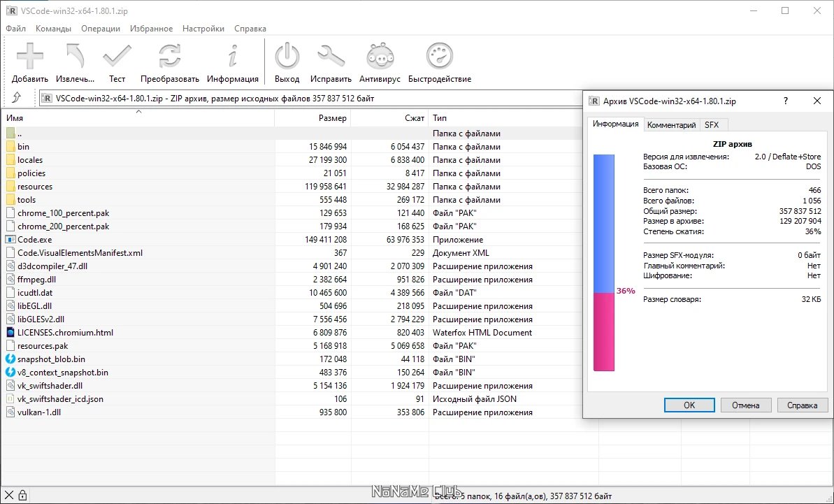Click the ffmpeg.dll file icon
The width and height of the screenshot is (834, 504).
click(x=10, y=279)
